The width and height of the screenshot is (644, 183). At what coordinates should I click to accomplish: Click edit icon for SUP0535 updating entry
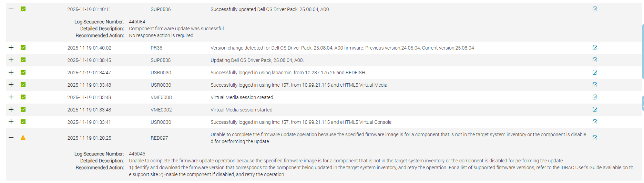pyautogui.click(x=595, y=60)
